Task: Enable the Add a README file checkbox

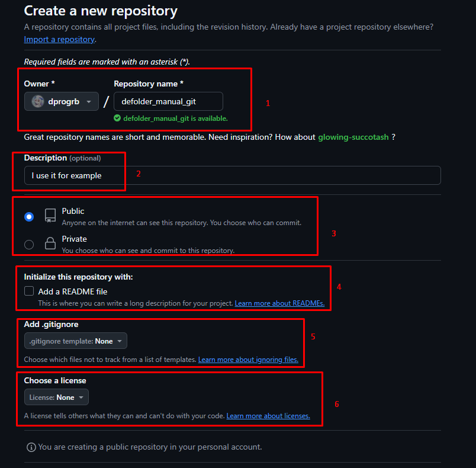Action: [29, 291]
